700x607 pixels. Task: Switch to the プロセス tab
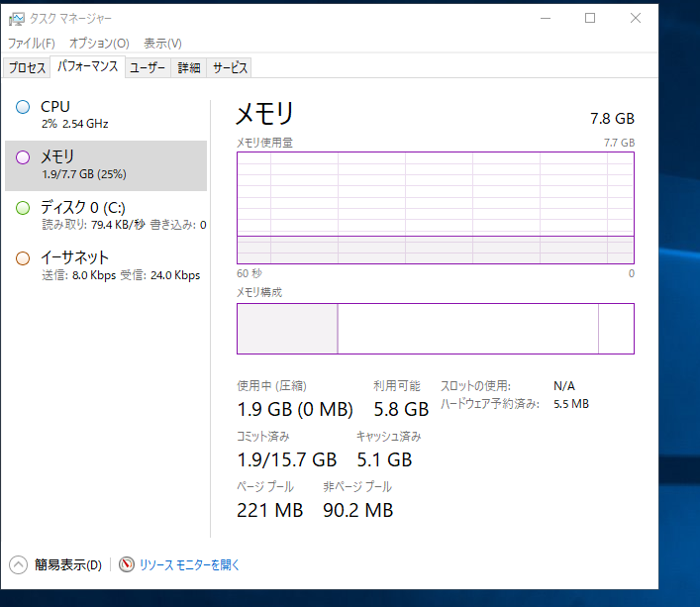(x=27, y=68)
